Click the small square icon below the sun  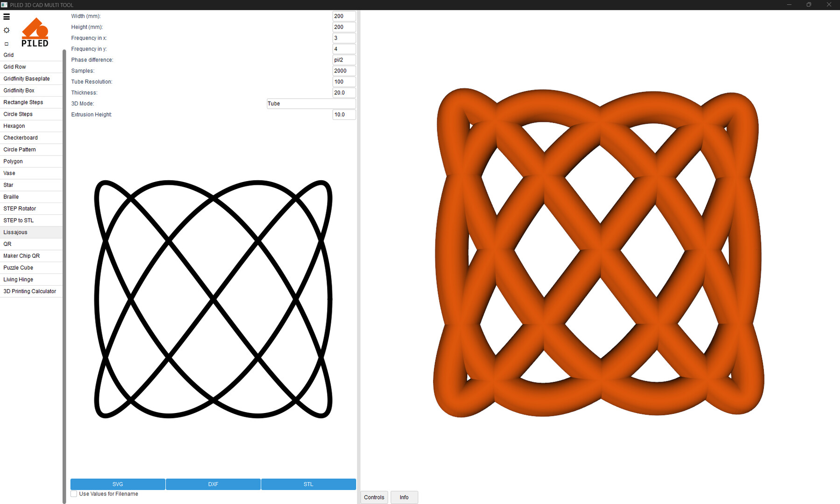coord(7,44)
